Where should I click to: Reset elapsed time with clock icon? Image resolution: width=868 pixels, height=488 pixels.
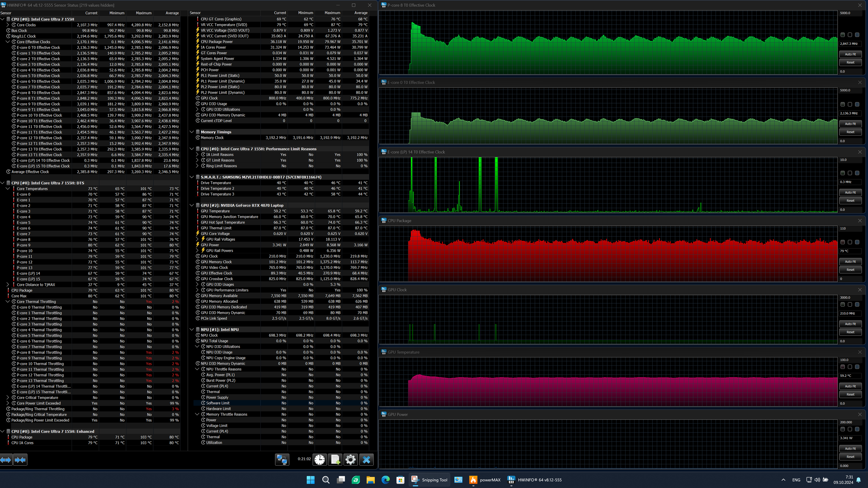pyautogui.click(x=319, y=460)
